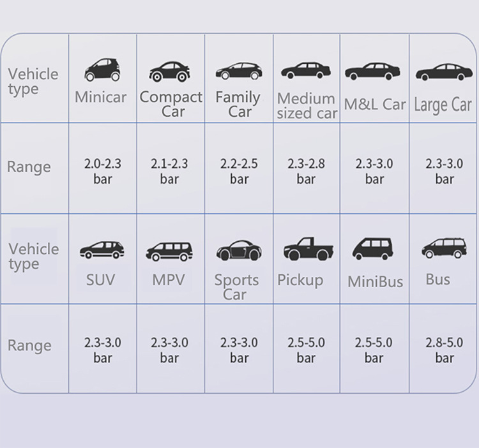The width and height of the screenshot is (479, 448).
Task: Click the M&L Car icon
Action: tap(372, 71)
